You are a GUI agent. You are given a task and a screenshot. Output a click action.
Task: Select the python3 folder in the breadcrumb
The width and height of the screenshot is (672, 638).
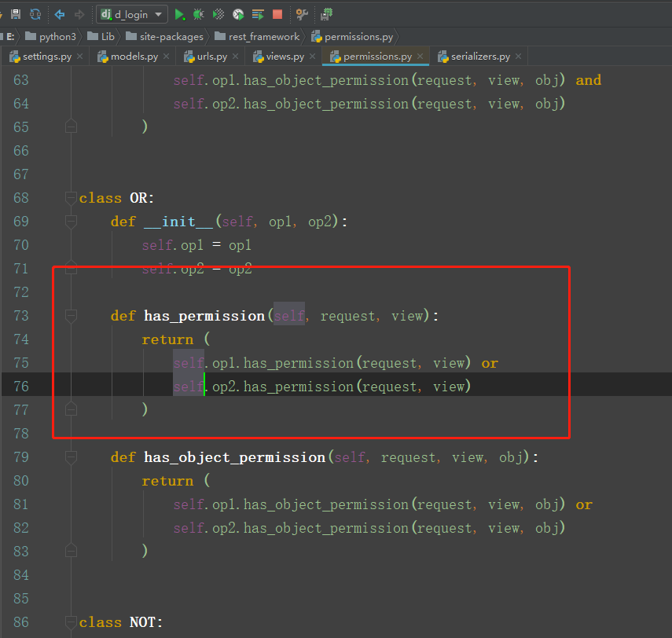tap(51, 37)
